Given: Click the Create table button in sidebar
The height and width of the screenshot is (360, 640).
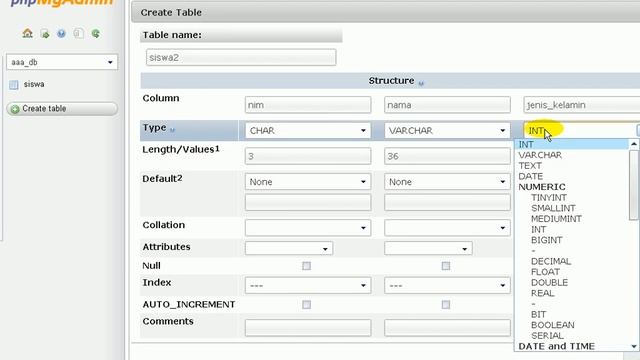Looking at the screenshot, I should coord(62,109).
